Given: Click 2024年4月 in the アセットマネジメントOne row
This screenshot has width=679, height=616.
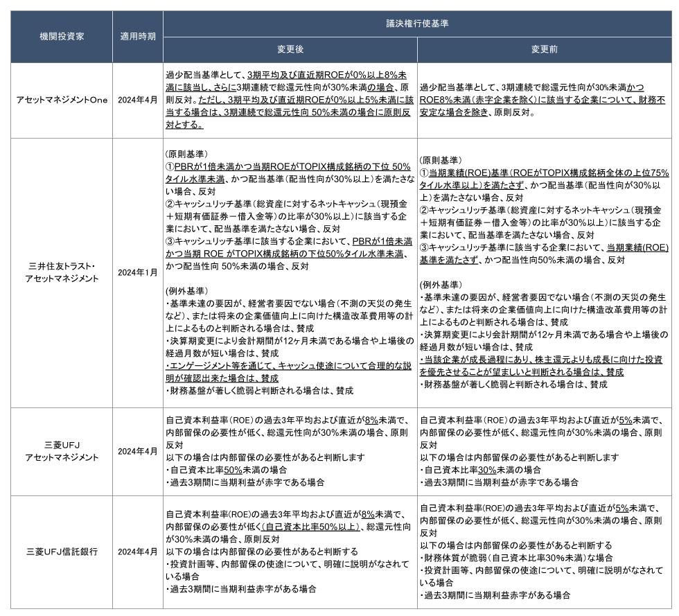Looking at the screenshot, I should [x=139, y=100].
